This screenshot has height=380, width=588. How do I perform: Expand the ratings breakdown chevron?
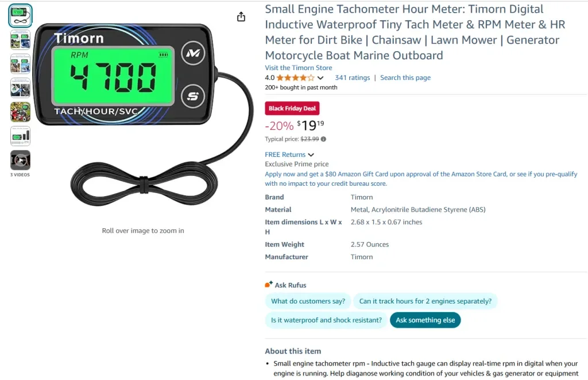320,78
